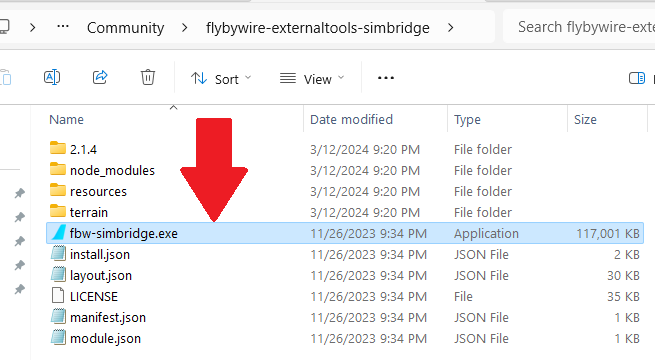Viewport: 655px width, 360px height.
Task: Click the Delete trash can icon
Action: 147,77
